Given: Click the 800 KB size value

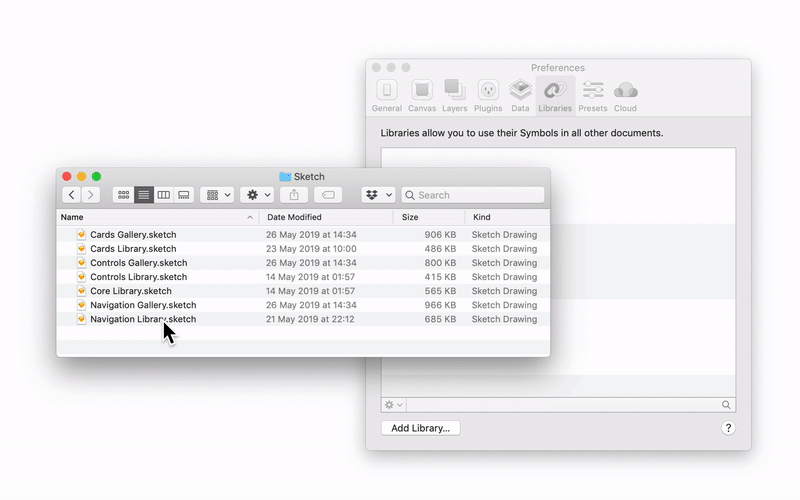Looking at the screenshot, I should click(440, 263).
